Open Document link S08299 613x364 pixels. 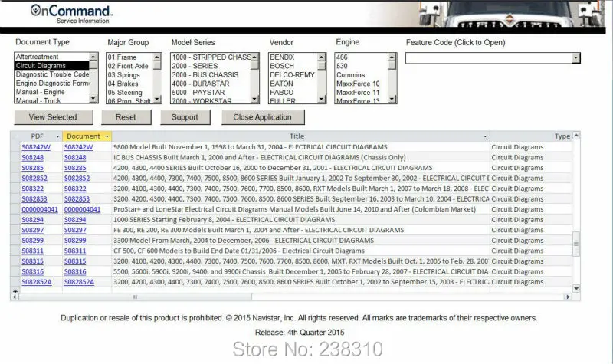tap(75, 241)
